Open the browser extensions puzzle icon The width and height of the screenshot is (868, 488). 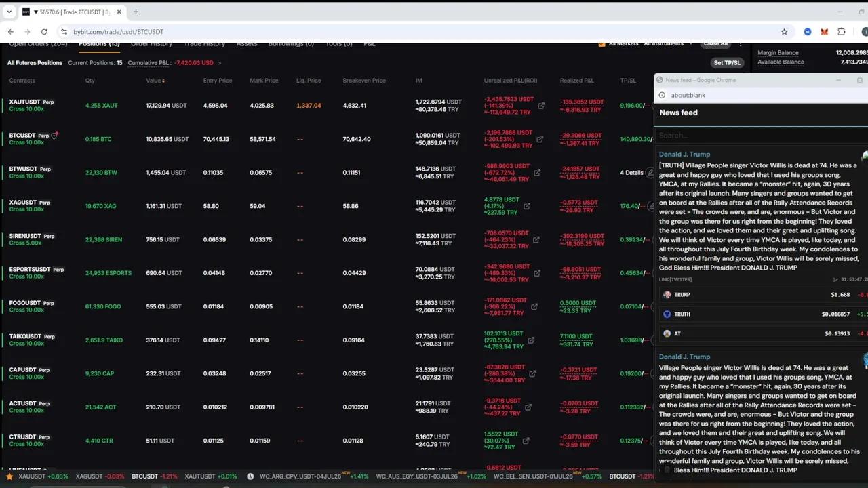pyautogui.click(x=842, y=32)
